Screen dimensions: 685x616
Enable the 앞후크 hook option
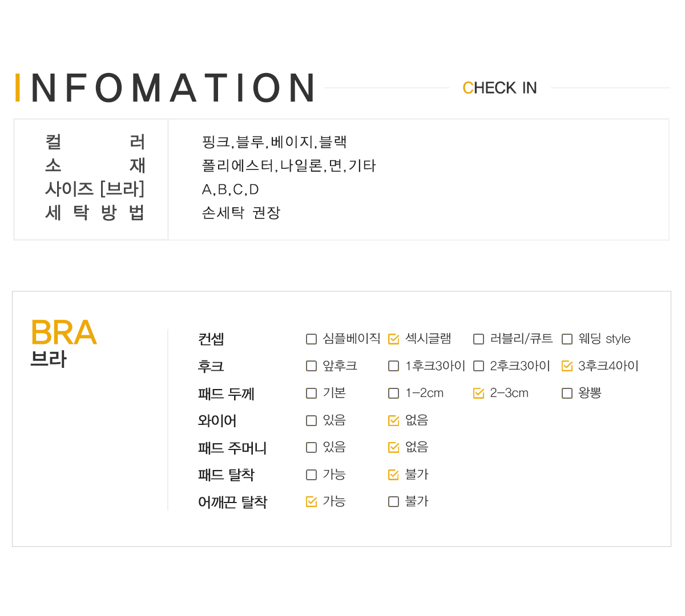pos(311,366)
